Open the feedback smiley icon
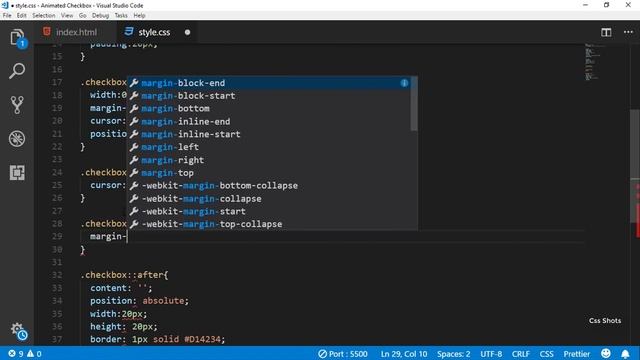This screenshot has width=640, height=360. coord(606,353)
